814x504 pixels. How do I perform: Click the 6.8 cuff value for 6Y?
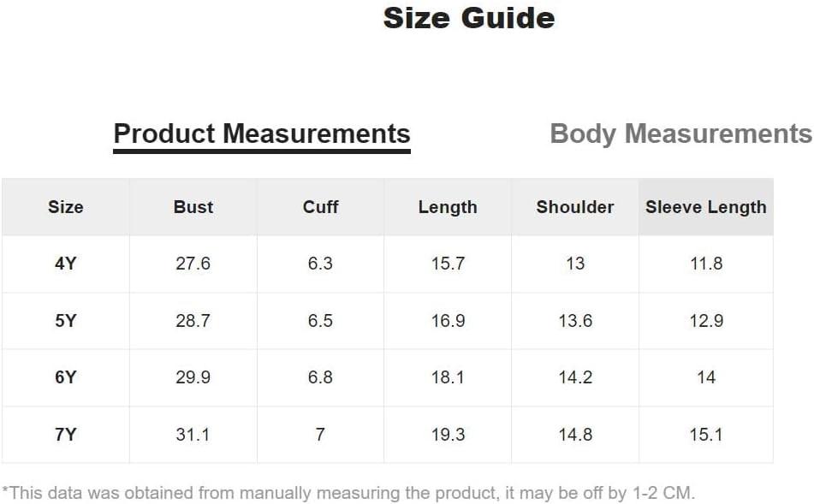click(320, 377)
